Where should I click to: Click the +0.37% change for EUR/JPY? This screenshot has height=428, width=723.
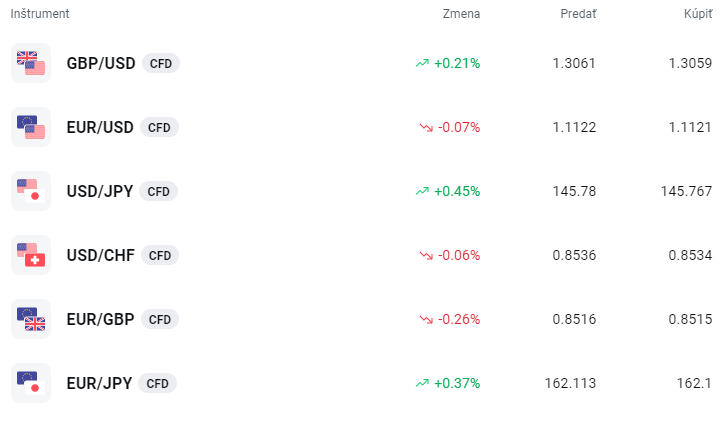(x=457, y=383)
